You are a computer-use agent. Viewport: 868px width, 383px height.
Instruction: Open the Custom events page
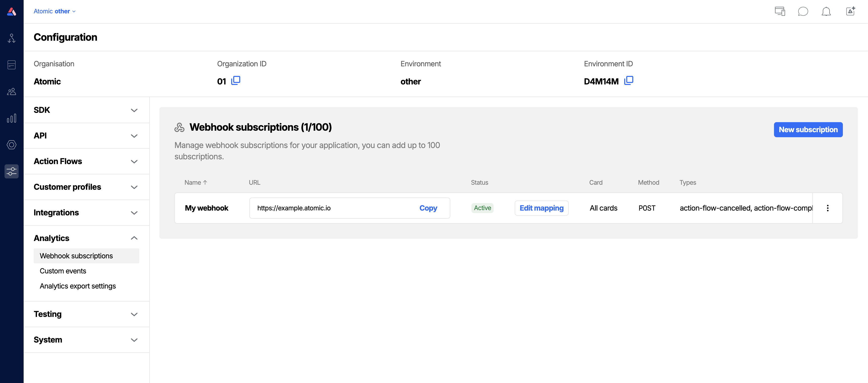click(x=63, y=270)
